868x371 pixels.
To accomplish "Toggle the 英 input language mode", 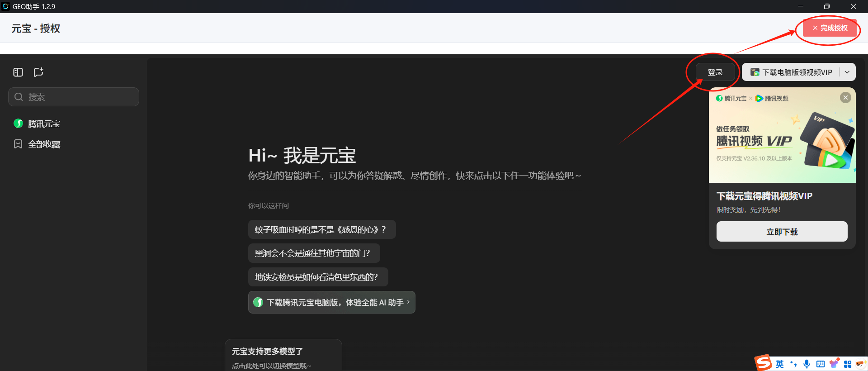I will (x=779, y=364).
